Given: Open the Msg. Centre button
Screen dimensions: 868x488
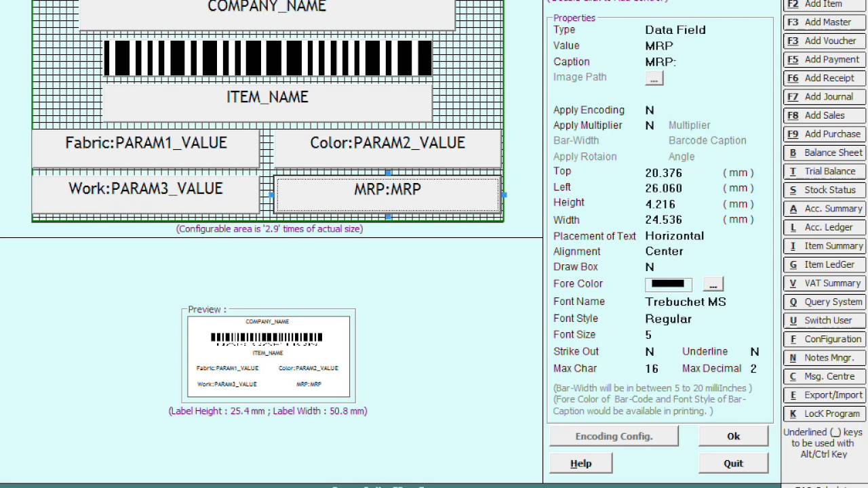Looking at the screenshot, I should tap(824, 376).
